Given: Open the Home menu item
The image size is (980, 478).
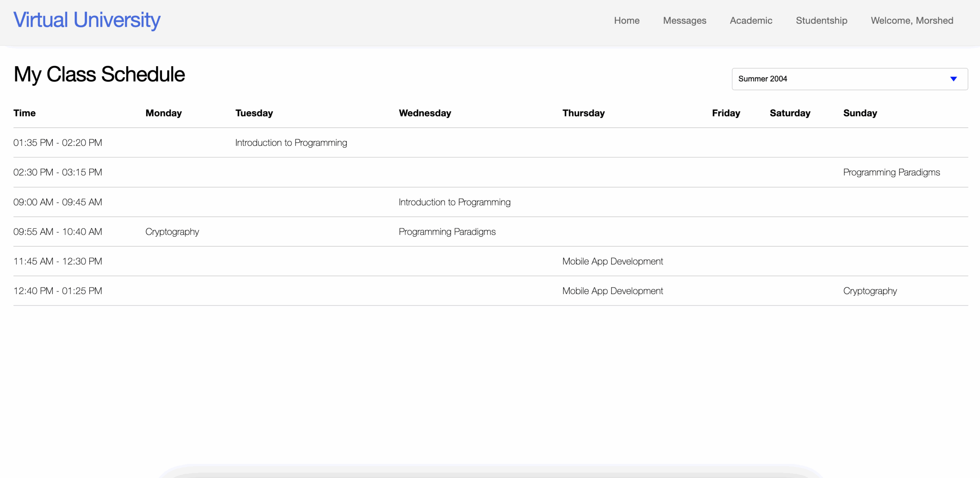Looking at the screenshot, I should [x=627, y=21].
